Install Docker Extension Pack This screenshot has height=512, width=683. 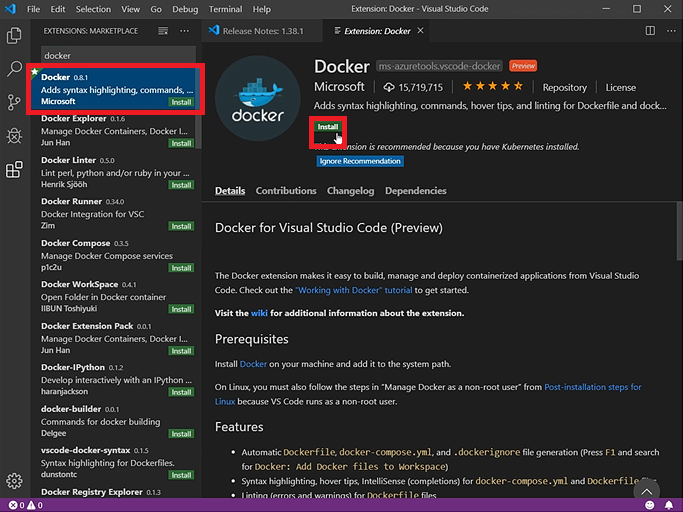pyautogui.click(x=181, y=351)
